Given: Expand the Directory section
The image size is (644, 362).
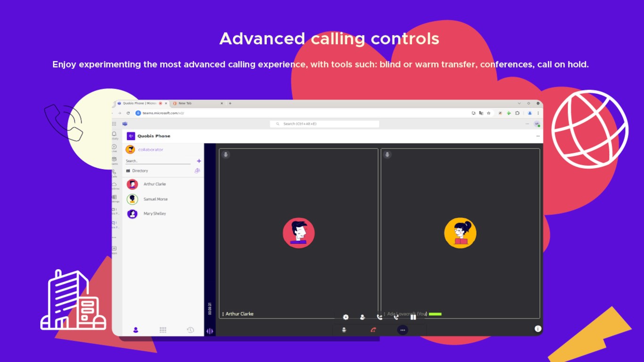Looking at the screenshot, I should point(137,171).
